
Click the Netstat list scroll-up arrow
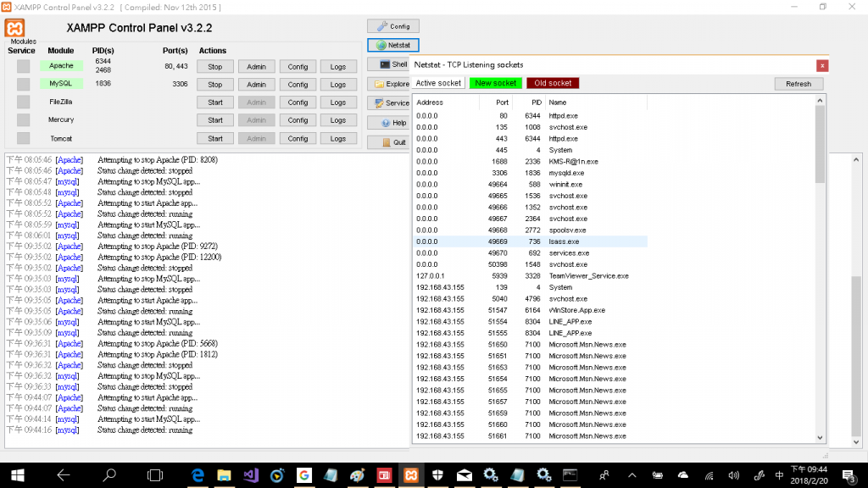(820, 101)
